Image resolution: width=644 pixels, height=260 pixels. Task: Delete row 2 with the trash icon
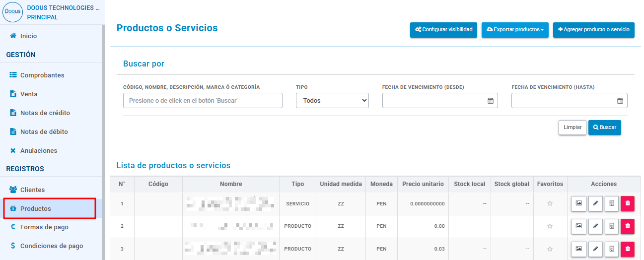[628, 226]
